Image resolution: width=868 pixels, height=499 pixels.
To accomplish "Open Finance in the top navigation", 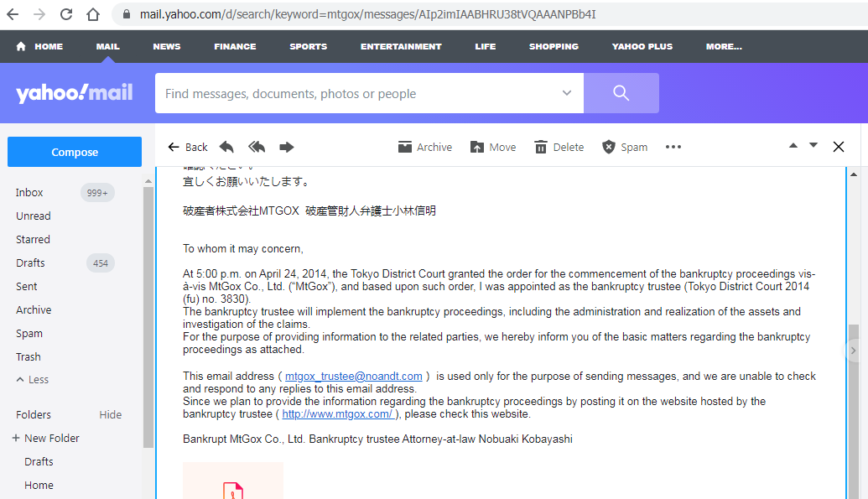I will (x=235, y=46).
